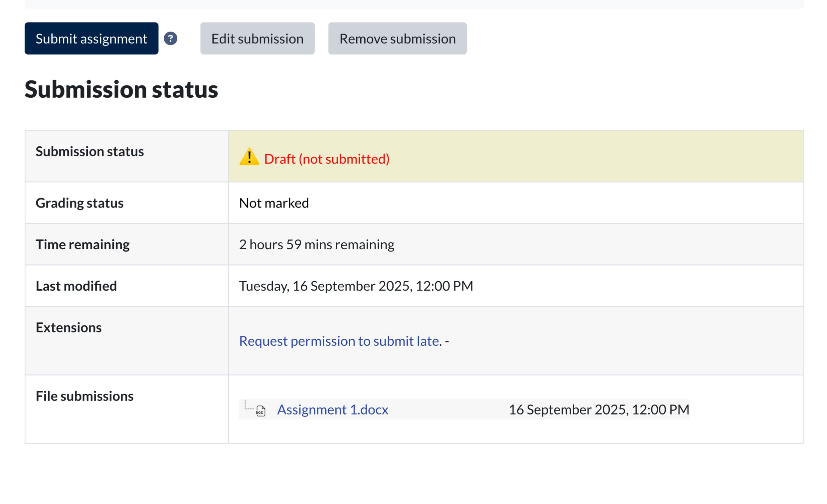
Task: Click the Last modified row label
Action: 76,286
